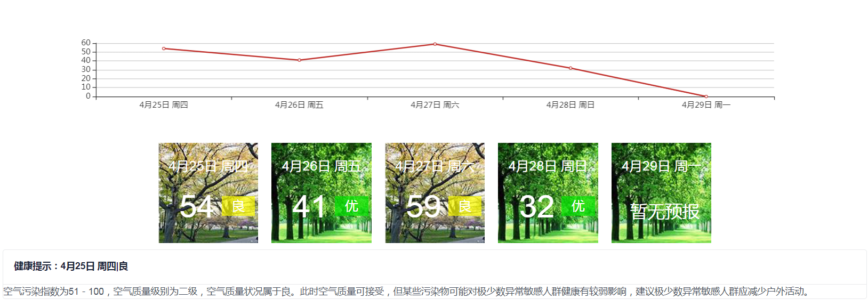
Task: Open the 4月27日 周六 forecast card
Action: coord(435,193)
